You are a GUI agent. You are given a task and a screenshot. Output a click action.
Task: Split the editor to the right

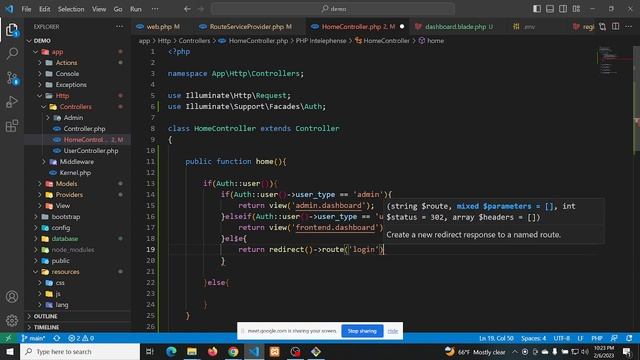point(616,27)
